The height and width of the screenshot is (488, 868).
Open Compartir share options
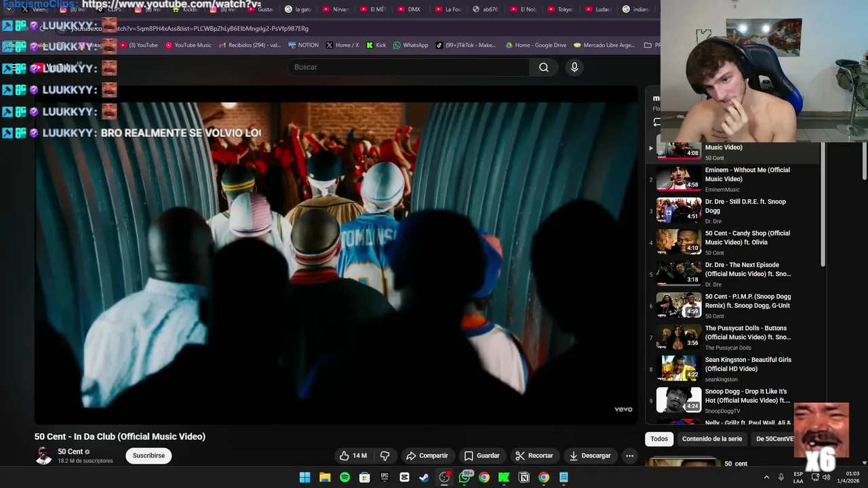427,455
